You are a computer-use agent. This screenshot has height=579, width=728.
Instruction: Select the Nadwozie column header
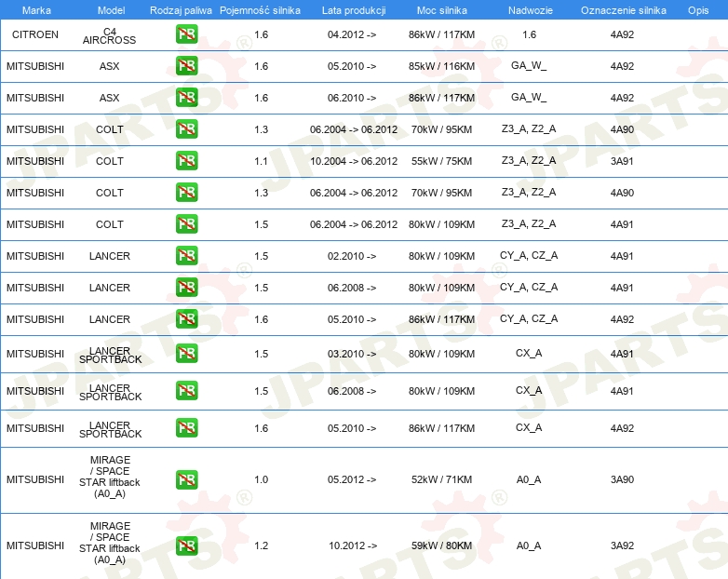click(x=531, y=10)
